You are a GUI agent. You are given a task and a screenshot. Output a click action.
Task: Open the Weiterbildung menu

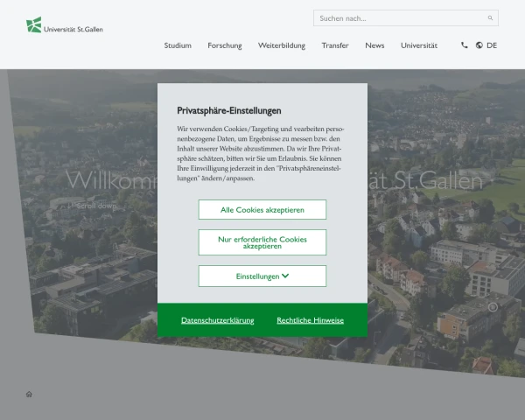tap(282, 45)
